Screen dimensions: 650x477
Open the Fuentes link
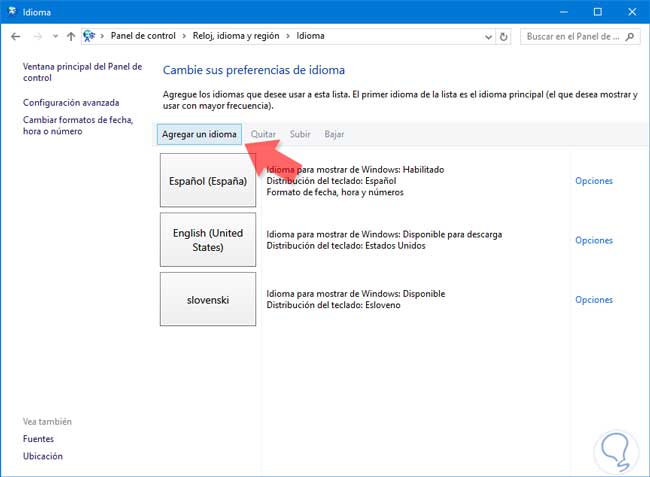point(38,438)
